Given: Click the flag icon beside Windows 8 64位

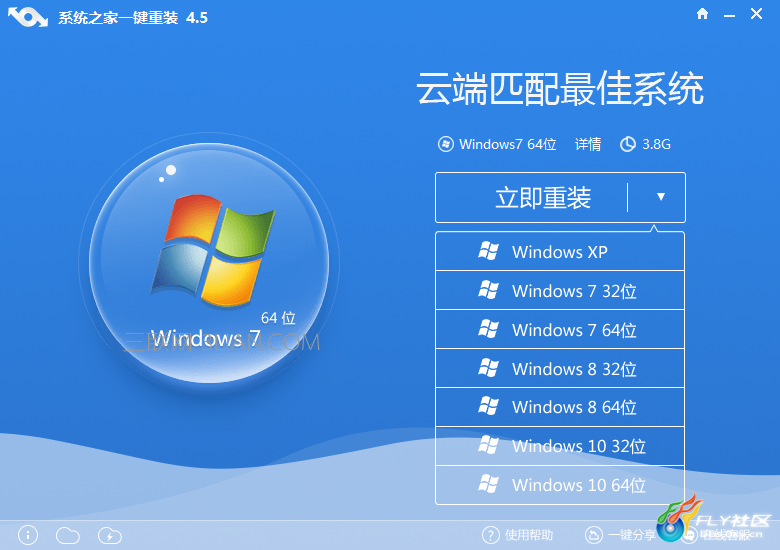Looking at the screenshot, I should [x=488, y=406].
